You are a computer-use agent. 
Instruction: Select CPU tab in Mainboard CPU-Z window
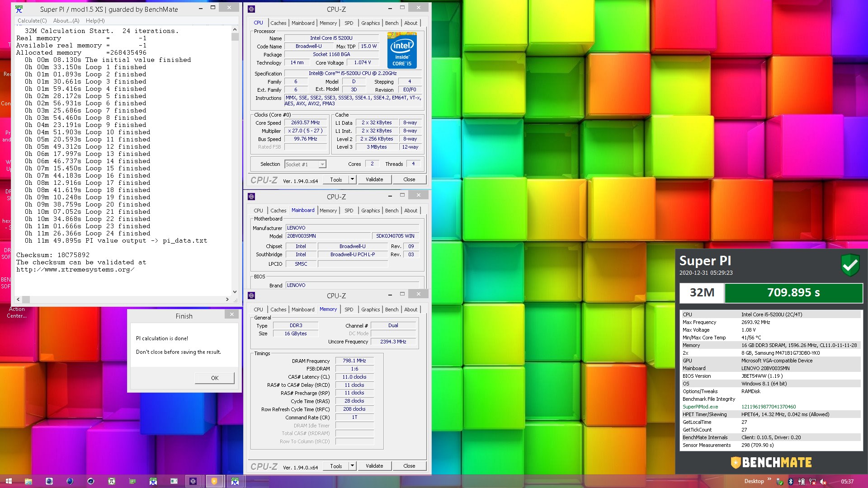click(258, 211)
